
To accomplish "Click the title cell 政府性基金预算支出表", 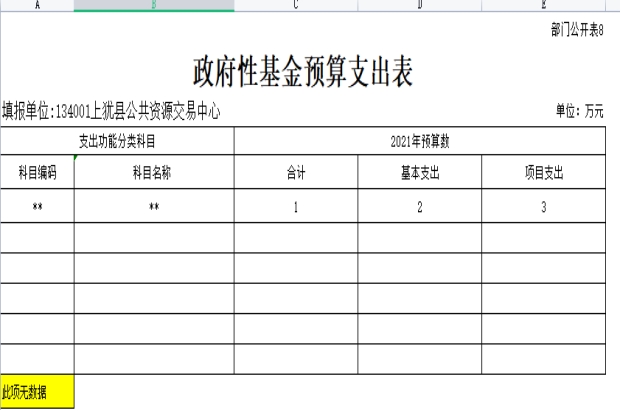I will click(x=303, y=72).
